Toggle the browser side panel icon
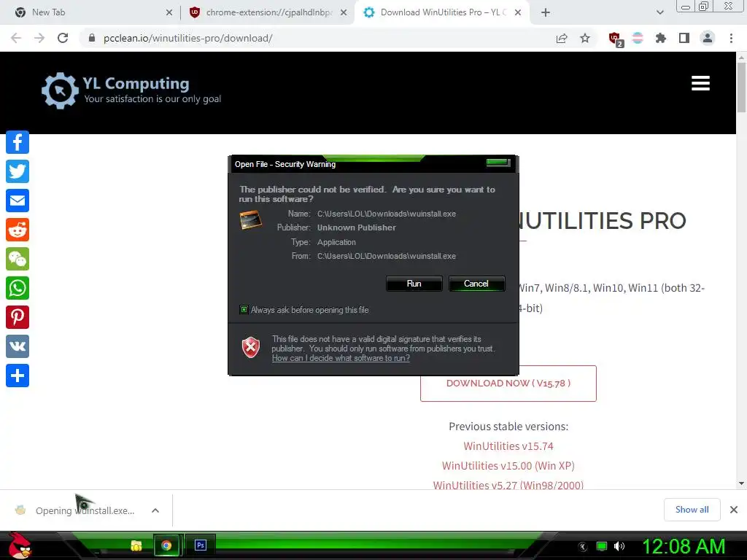Viewport: 747px width, 560px height. click(684, 38)
